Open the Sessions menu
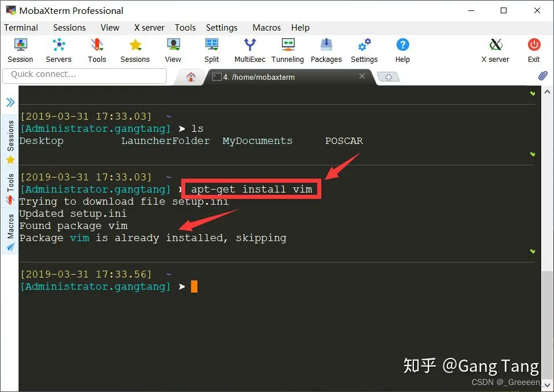554x392 pixels. tap(69, 28)
